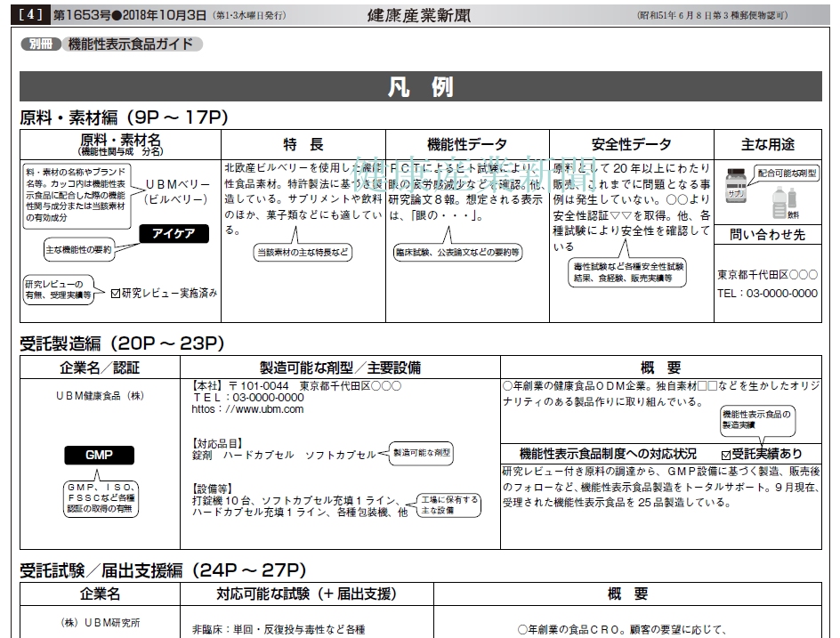Toggle the 受託実績あり checkbox
Viewport: 840px width, 638px height.
point(726,454)
